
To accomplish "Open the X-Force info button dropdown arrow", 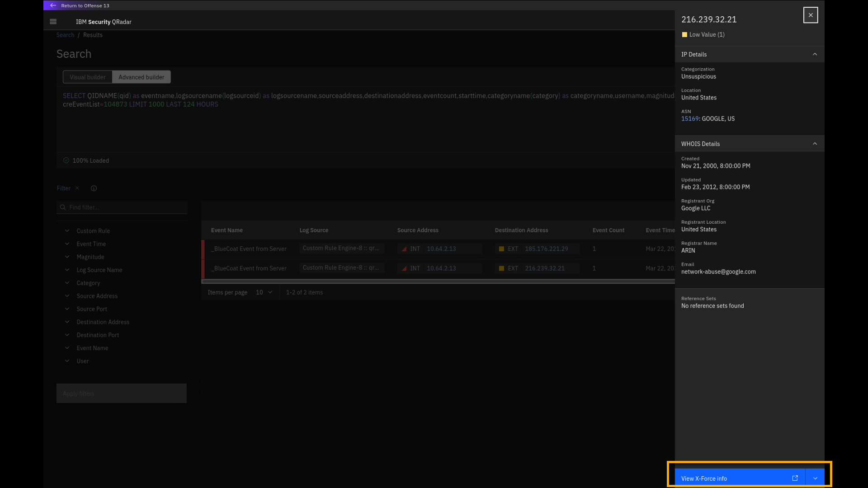I will click(x=815, y=478).
